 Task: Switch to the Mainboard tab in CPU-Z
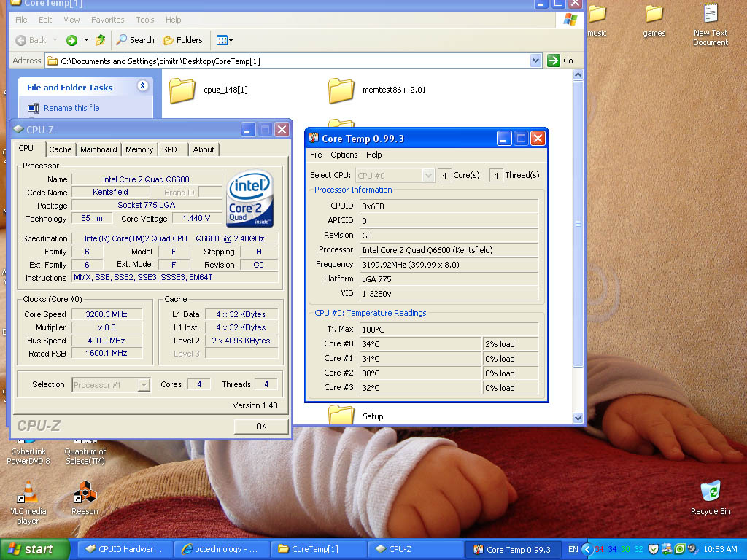(x=98, y=149)
